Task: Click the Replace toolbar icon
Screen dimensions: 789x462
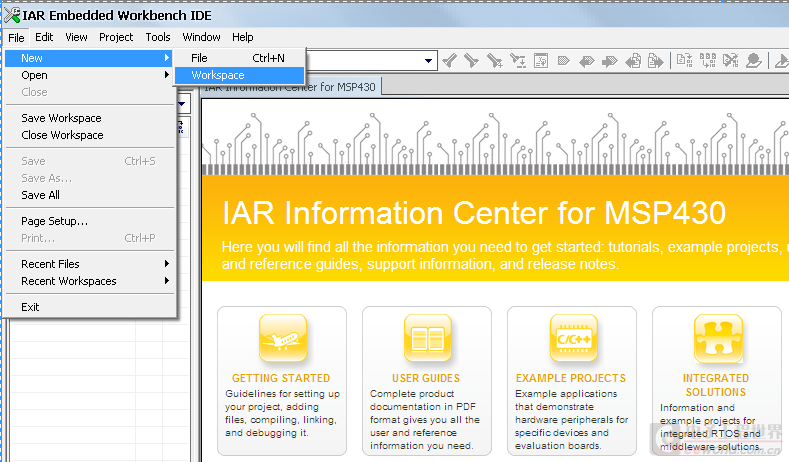Action: pos(519,61)
